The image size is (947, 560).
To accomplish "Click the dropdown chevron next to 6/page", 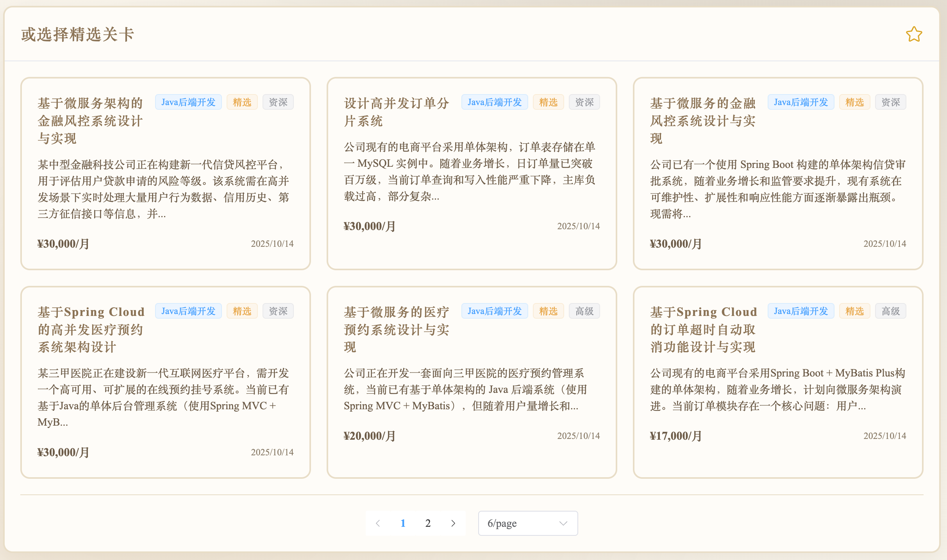I will [563, 523].
